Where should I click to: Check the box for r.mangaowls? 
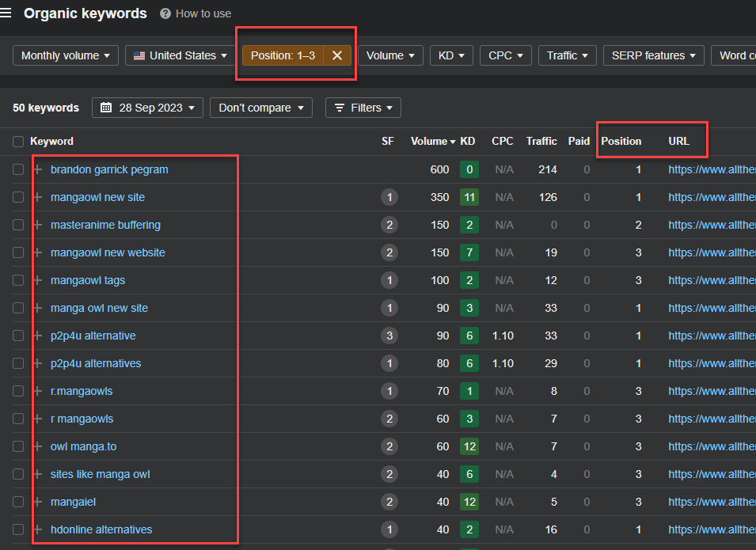tap(18, 391)
